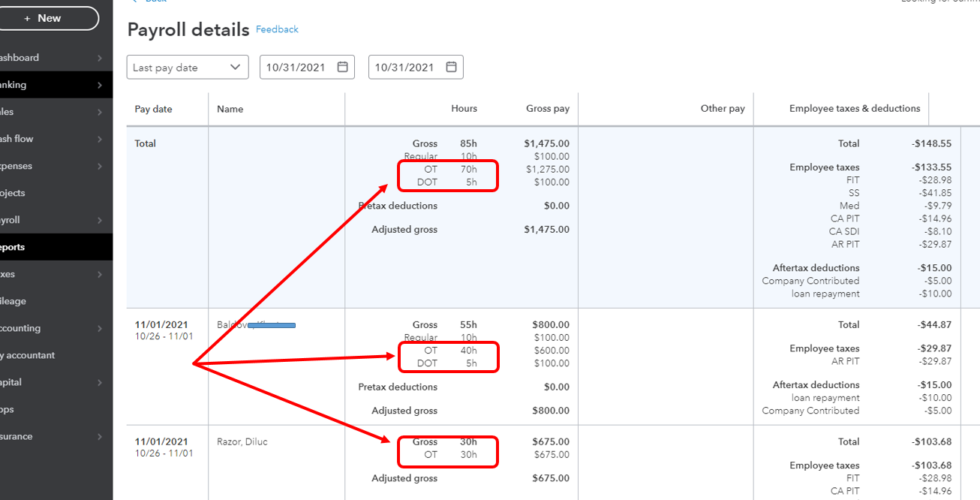Expand the Taxes submenu chevron
Screen dimensions: 980x500
(x=100, y=274)
